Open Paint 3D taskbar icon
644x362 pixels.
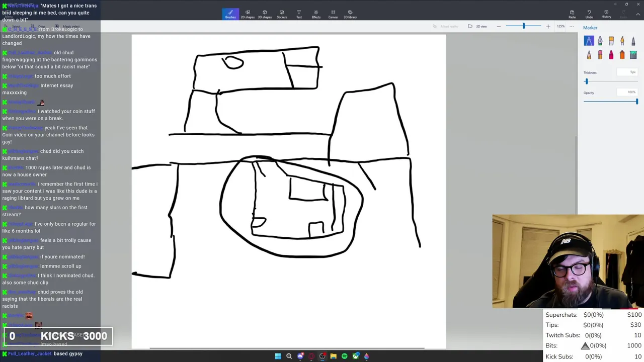[x=367, y=356]
